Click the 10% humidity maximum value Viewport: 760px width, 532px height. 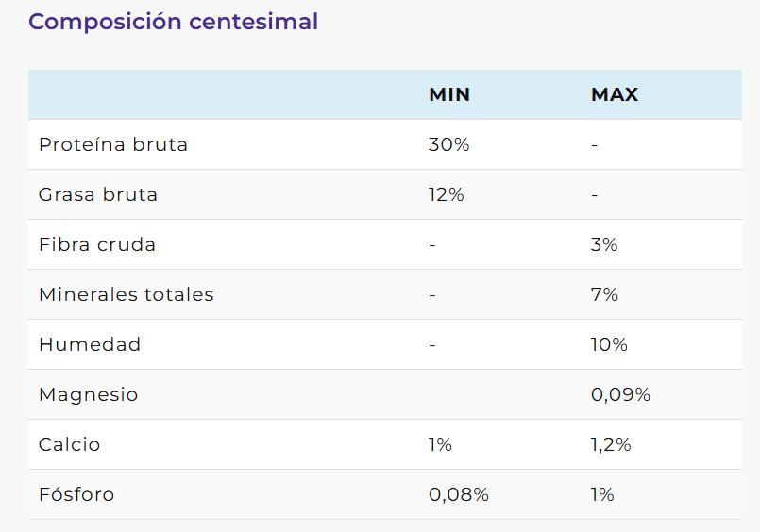[x=609, y=344]
